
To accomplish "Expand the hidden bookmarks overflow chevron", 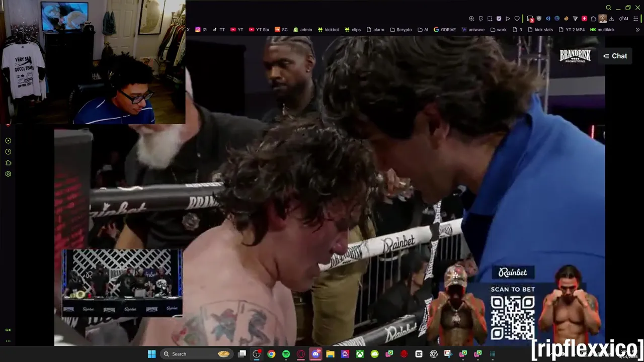I will point(637,30).
